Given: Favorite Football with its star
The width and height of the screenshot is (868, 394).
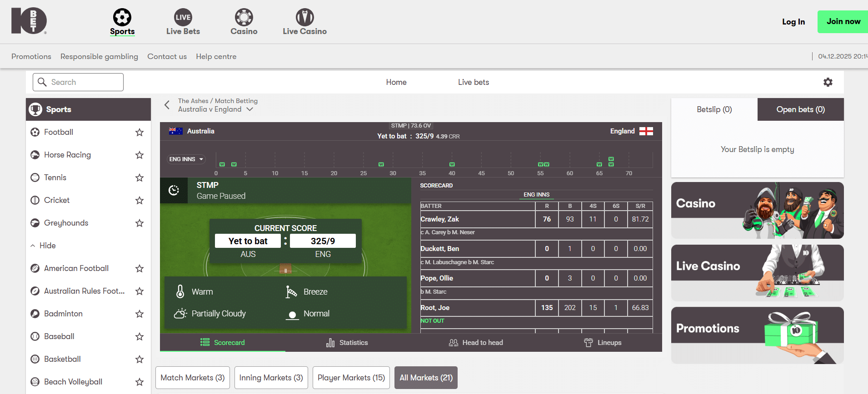Looking at the screenshot, I should 140,132.
